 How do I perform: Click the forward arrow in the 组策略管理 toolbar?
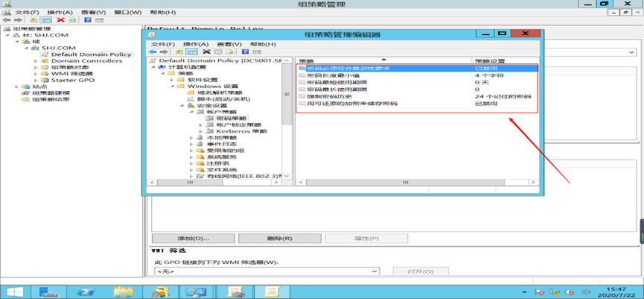click(x=18, y=19)
